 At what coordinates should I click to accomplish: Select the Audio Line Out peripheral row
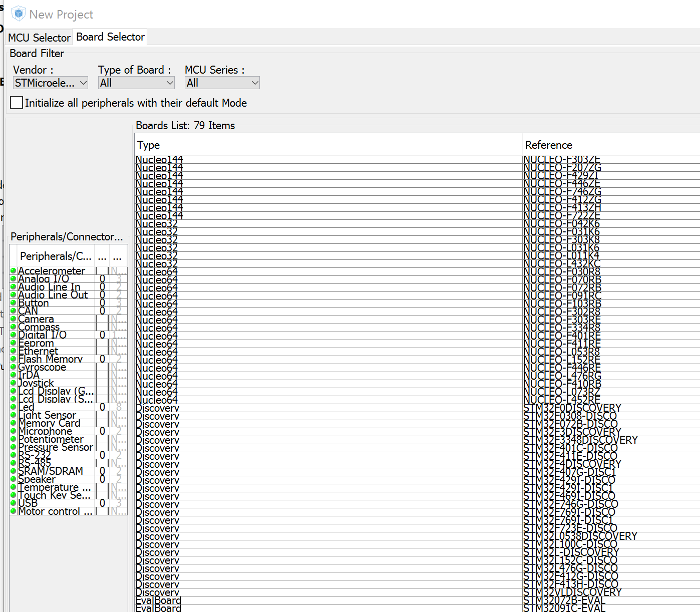pyautogui.click(x=69, y=295)
